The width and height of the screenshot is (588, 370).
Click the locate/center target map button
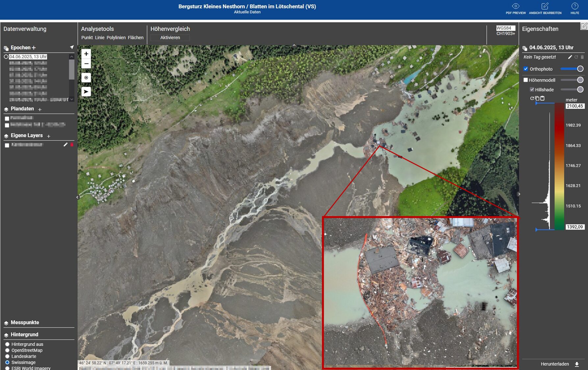86,78
